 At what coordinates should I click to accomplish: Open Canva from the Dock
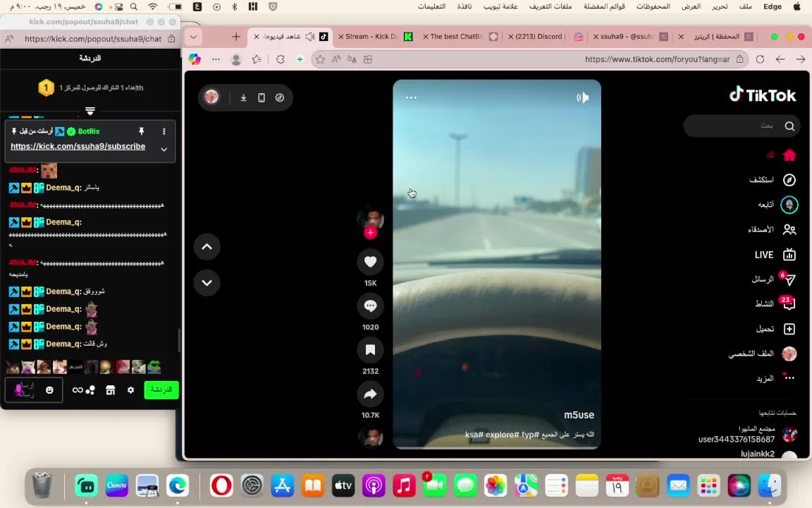tap(116, 485)
